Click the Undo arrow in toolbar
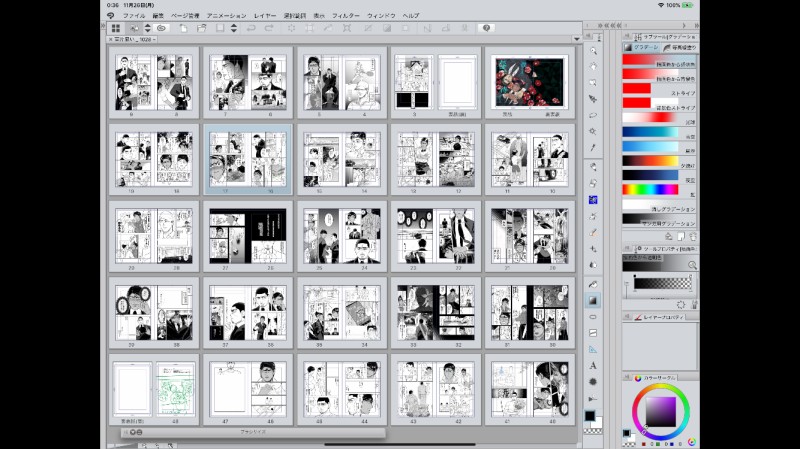800x449 pixels. point(251,29)
